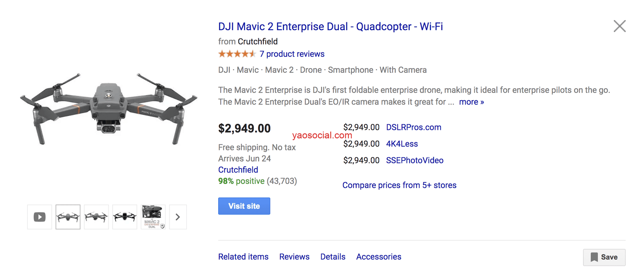Screen dimensions: 644x272
Task: Select the third drone thumbnail image
Action: [125, 217]
